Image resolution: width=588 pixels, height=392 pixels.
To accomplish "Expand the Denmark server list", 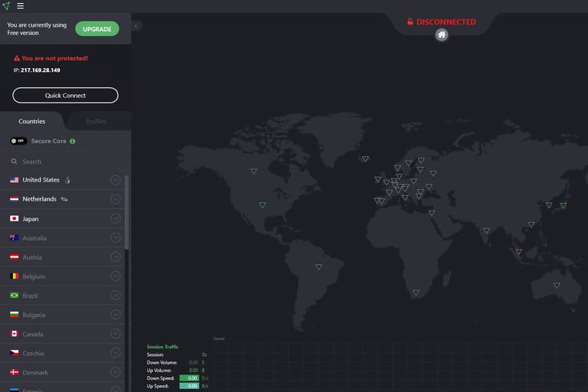I will [116, 372].
